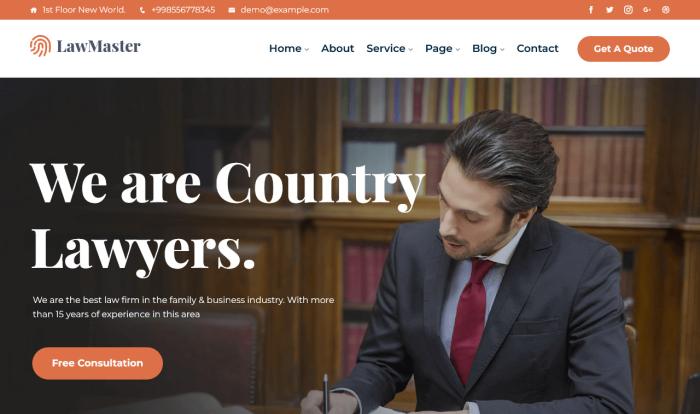Click the Free Consultation button
Viewport: 700px width, 414px height.
(x=97, y=363)
